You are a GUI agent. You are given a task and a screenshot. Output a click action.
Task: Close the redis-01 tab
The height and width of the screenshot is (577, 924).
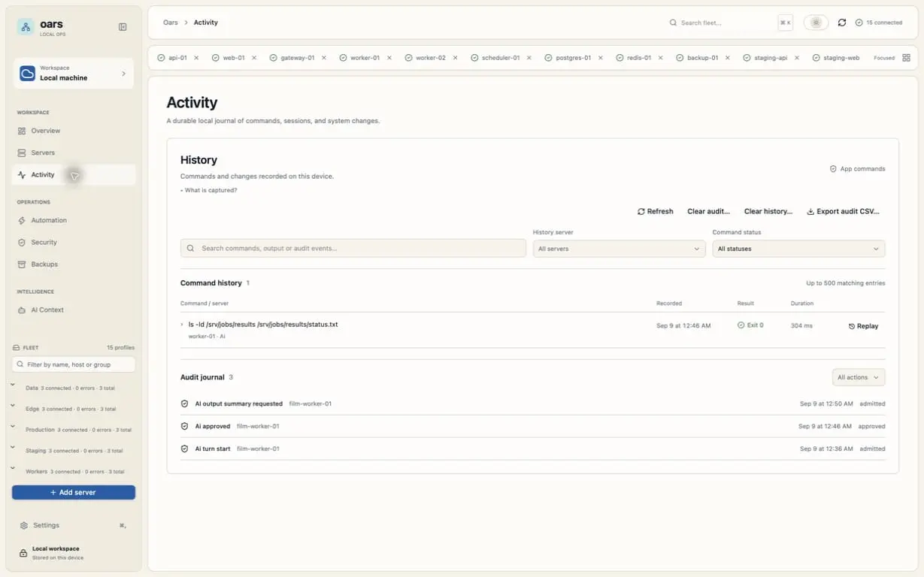(661, 58)
